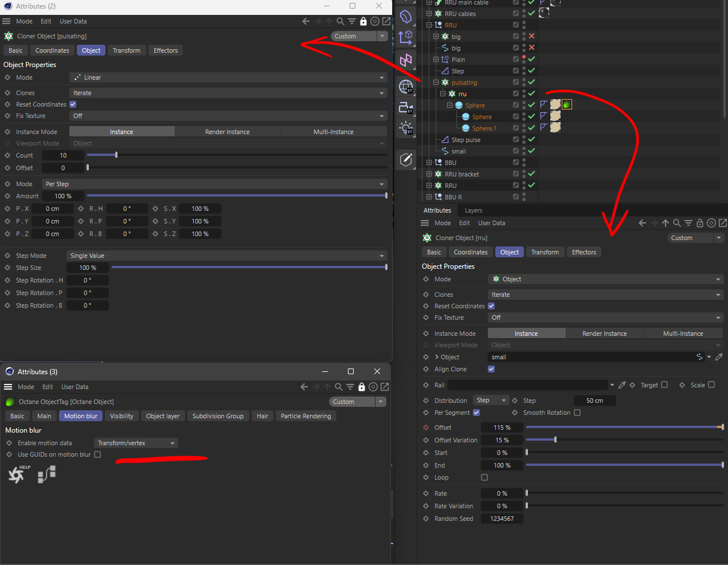Viewport: 728px width, 565px height.
Task: Open the Particle Rendering tab
Action: pyautogui.click(x=306, y=416)
